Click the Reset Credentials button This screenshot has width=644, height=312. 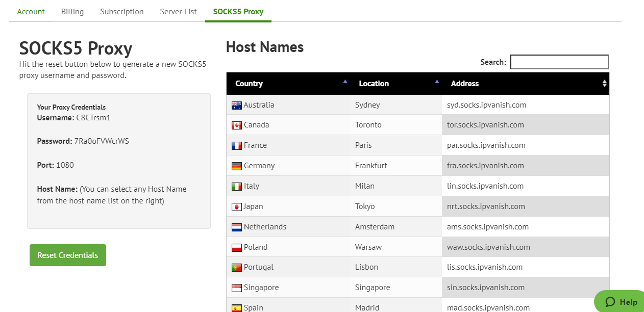coord(68,255)
